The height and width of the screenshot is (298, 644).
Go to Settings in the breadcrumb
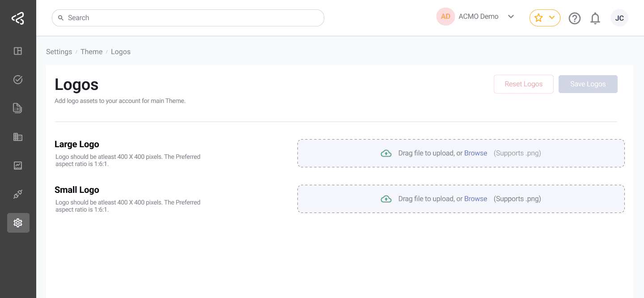click(x=59, y=52)
